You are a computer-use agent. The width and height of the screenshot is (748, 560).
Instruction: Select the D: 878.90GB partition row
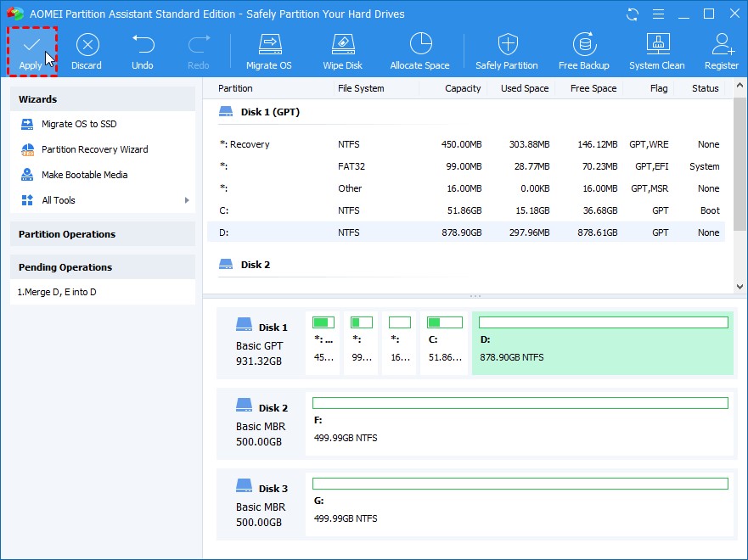tap(466, 232)
